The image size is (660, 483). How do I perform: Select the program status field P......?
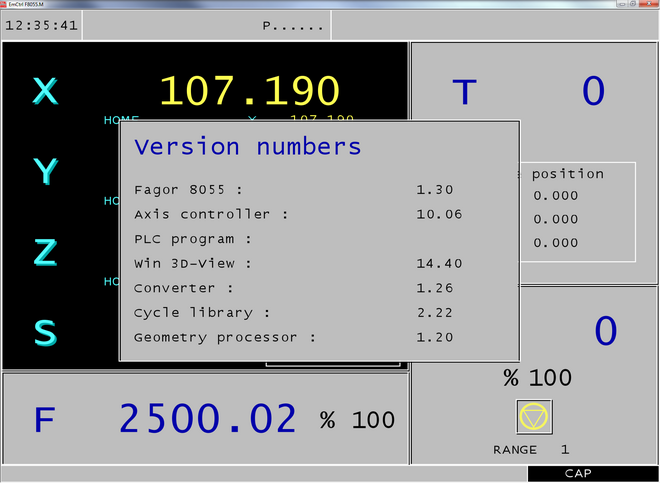pyautogui.click(x=293, y=26)
